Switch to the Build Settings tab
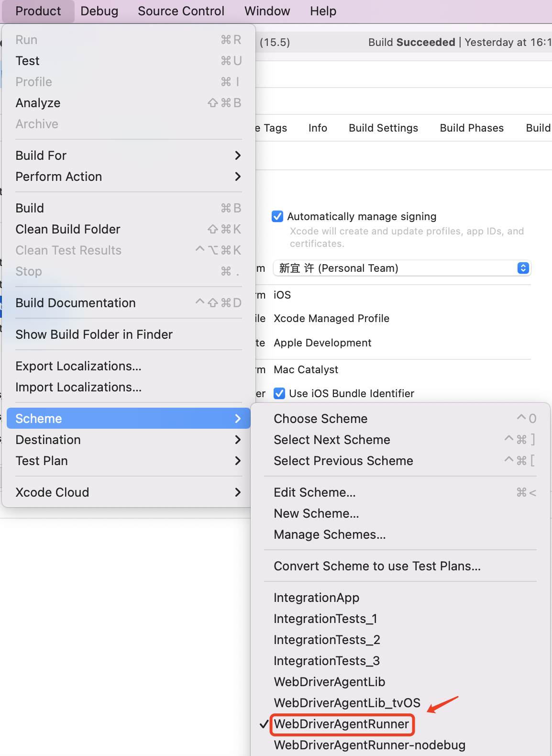Image resolution: width=552 pixels, height=756 pixels. tap(383, 128)
